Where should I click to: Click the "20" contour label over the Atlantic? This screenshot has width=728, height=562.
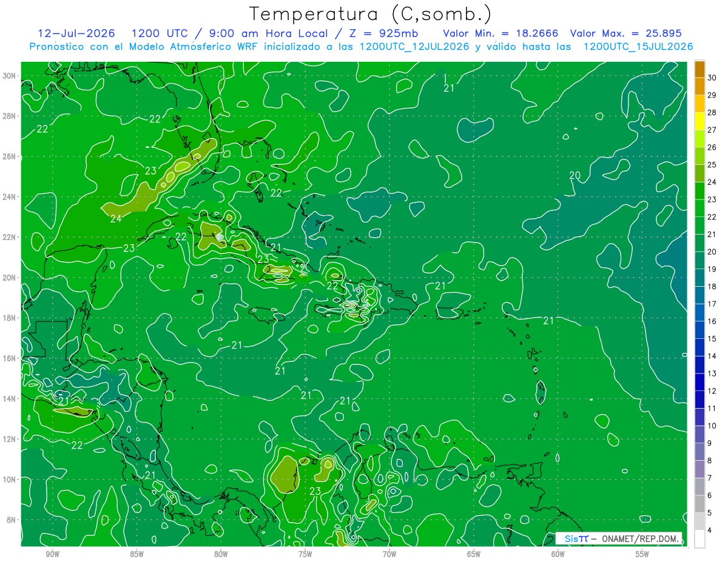click(x=575, y=175)
